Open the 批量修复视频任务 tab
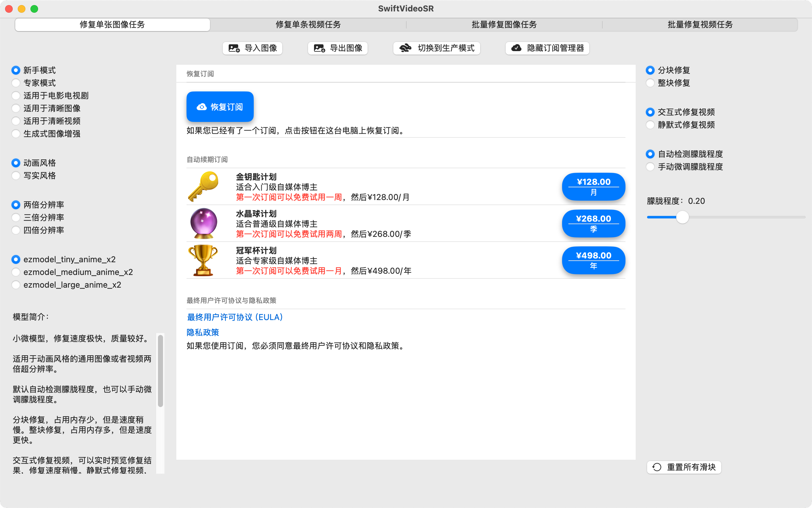This screenshot has width=812, height=508. click(700, 24)
